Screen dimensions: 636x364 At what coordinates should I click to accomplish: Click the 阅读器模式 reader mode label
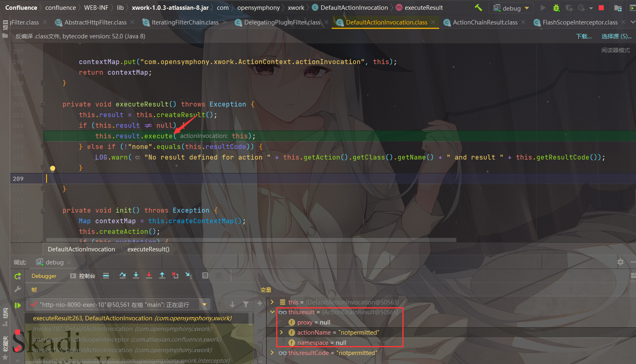tap(616, 50)
